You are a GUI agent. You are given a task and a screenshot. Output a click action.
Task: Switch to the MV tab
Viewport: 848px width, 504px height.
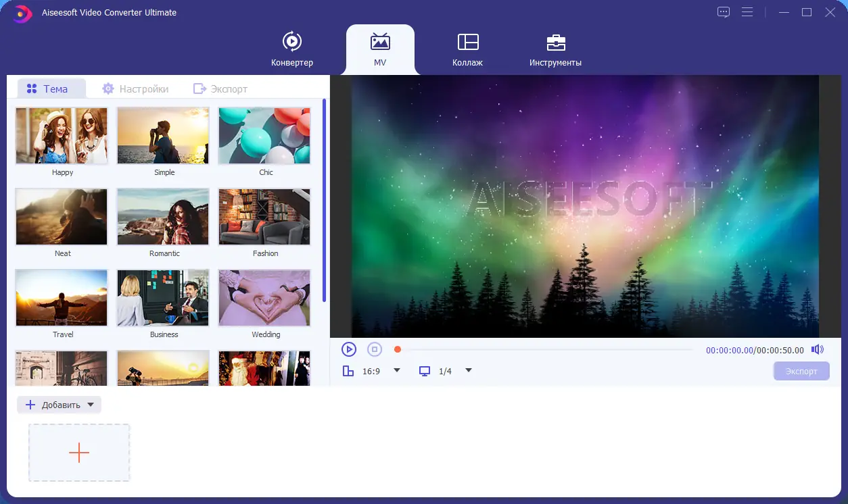click(380, 49)
